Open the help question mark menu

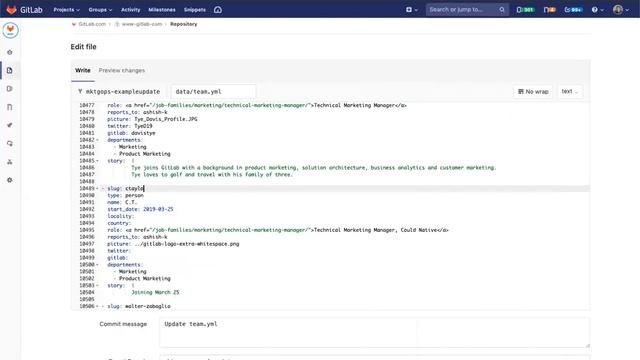[597, 9]
